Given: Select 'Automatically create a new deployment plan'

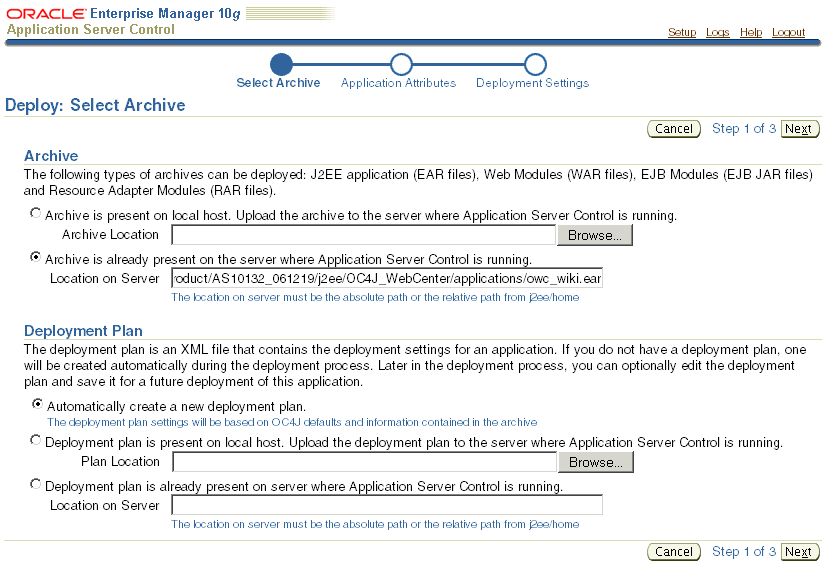Looking at the screenshot, I should pyautogui.click(x=37, y=404).
